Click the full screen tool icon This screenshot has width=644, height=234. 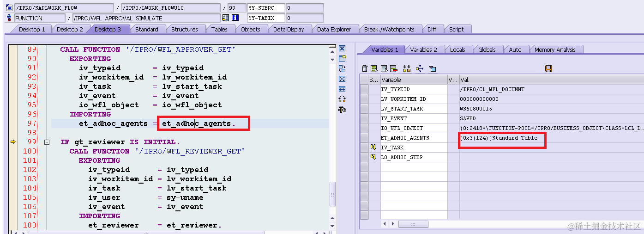[342, 79]
